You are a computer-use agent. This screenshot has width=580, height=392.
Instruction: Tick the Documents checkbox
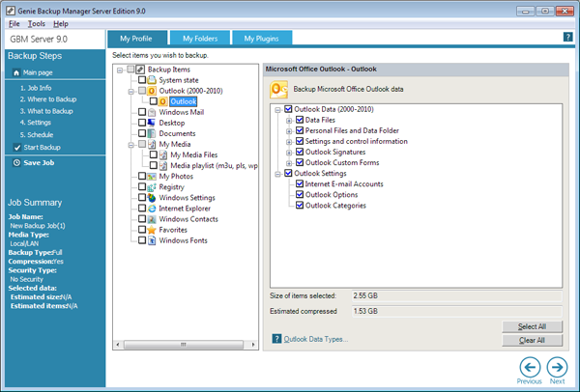[x=142, y=133]
